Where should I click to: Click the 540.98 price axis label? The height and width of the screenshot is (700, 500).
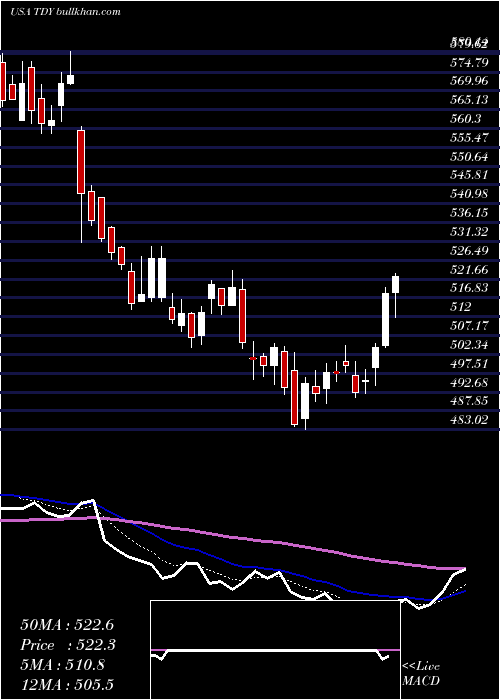[468, 194]
